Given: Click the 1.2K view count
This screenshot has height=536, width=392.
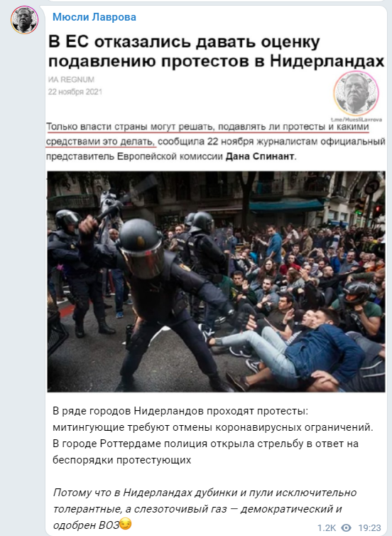Looking at the screenshot, I should point(327,527).
